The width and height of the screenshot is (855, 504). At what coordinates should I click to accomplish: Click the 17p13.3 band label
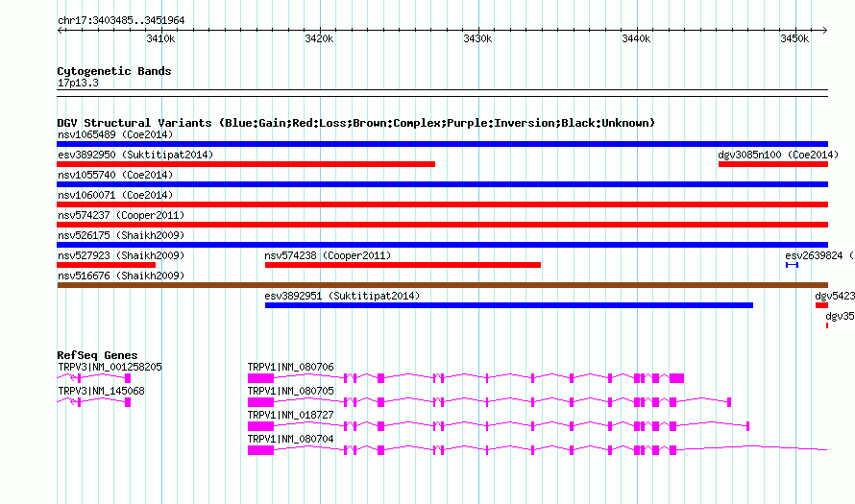click(78, 84)
